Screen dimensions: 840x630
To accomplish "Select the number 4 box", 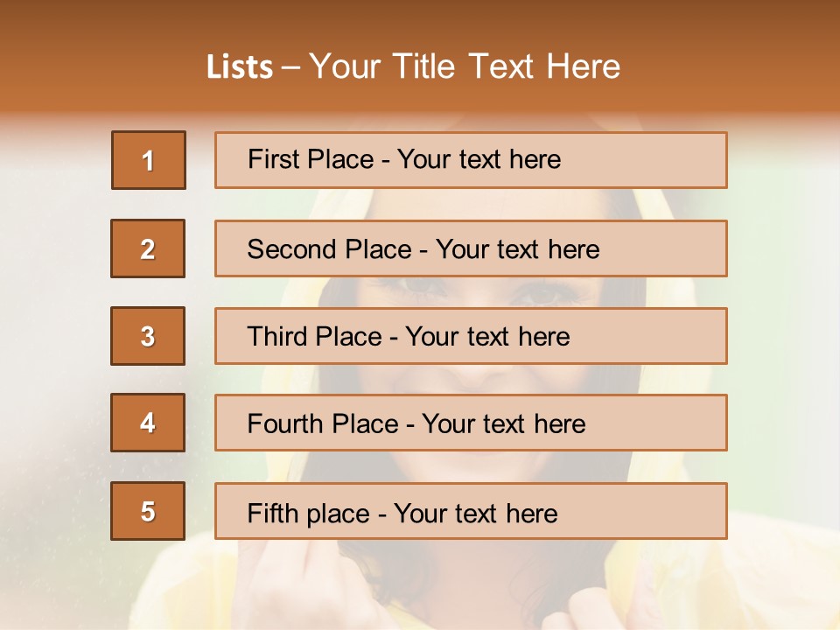I will tap(148, 423).
